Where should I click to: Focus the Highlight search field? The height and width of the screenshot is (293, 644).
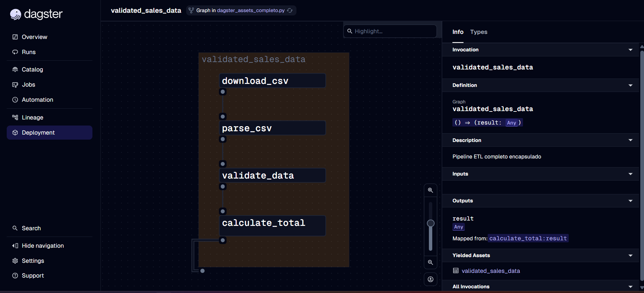pyautogui.click(x=390, y=31)
